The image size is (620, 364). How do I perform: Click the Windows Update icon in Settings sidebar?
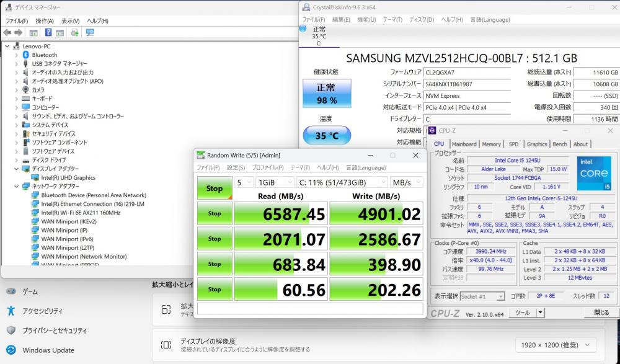pos(11,350)
